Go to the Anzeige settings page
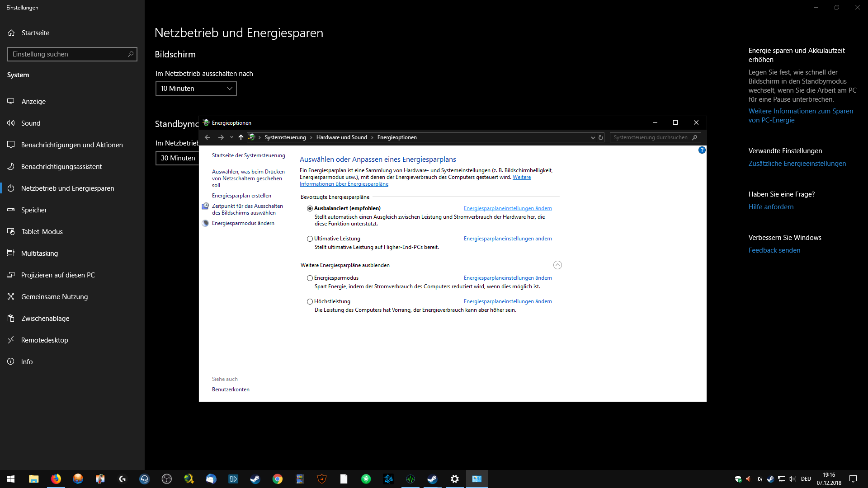Screen dimensions: 868x488 click(x=33, y=102)
